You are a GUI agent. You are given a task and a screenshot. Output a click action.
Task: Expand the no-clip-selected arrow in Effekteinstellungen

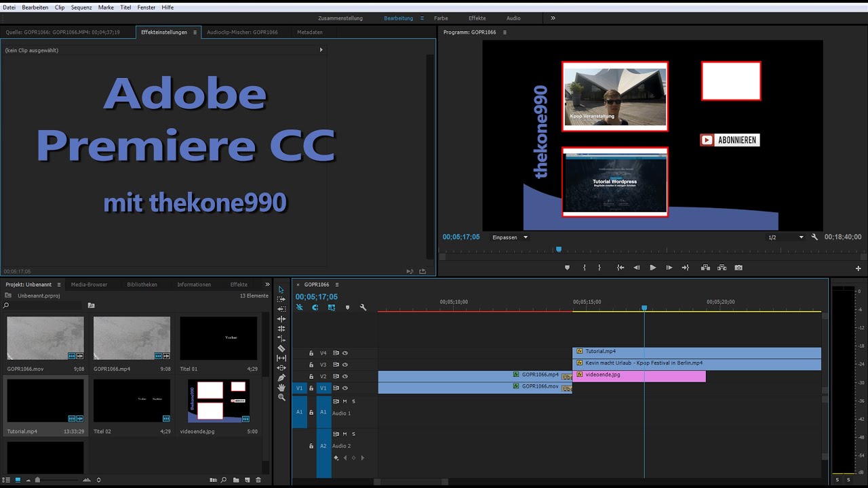pyautogui.click(x=321, y=49)
